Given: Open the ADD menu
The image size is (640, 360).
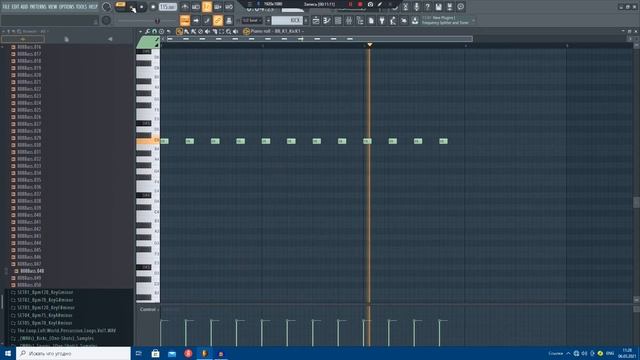Looking at the screenshot, I should 24,7.
